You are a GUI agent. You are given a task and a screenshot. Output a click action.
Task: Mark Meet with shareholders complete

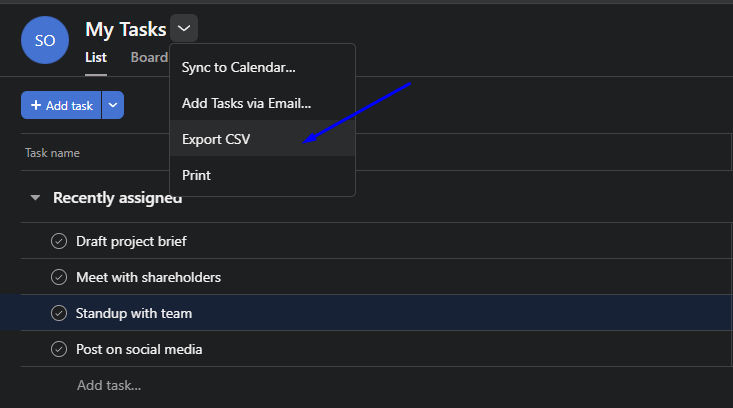(x=59, y=277)
